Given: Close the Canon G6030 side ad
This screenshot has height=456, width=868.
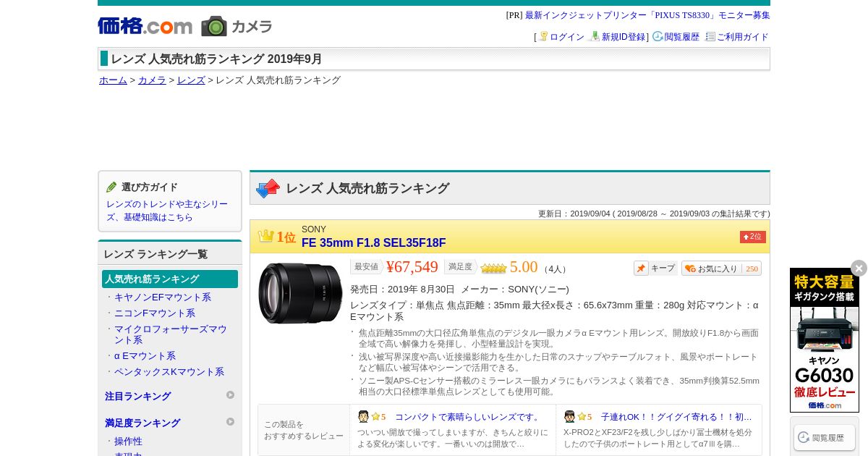Looking at the screenshot, I should [x=859, y=269].
